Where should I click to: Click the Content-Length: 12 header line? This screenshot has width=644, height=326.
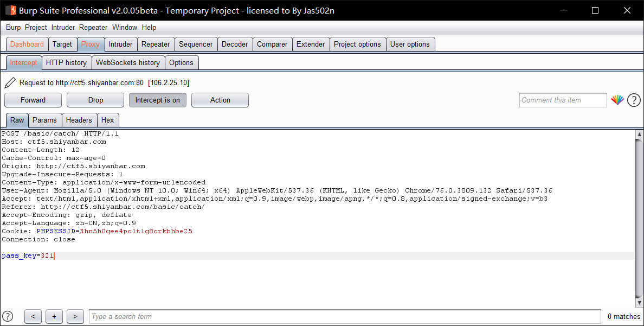40,150
